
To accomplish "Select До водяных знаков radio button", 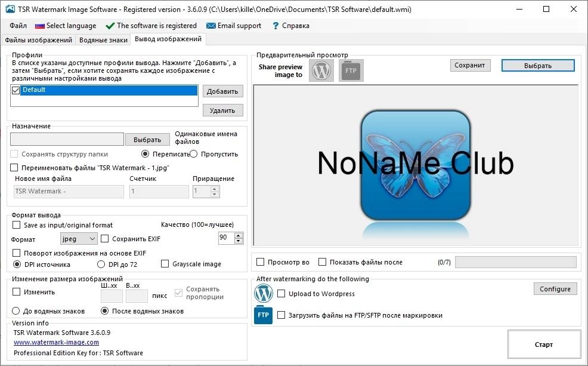I will (x=16, y=311).
